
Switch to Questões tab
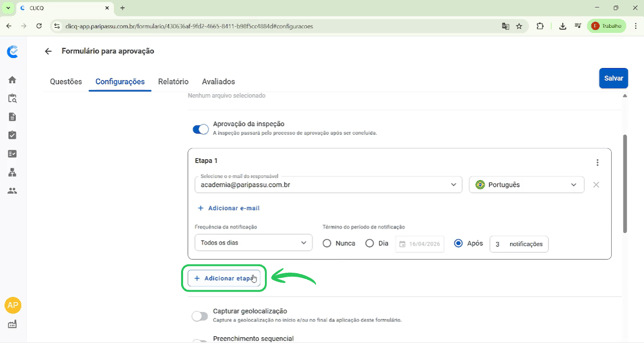click(x=66, y=82)
